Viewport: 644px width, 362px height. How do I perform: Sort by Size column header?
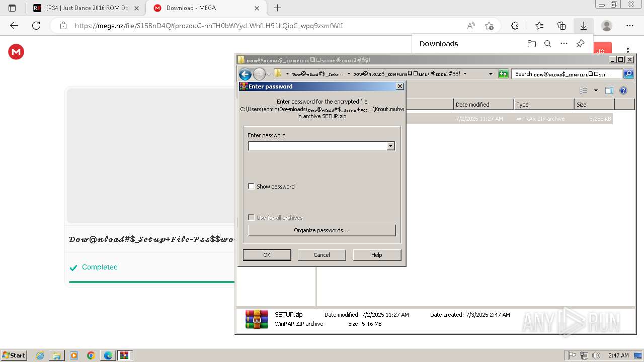pyautogui.click(x=594, y=105)
